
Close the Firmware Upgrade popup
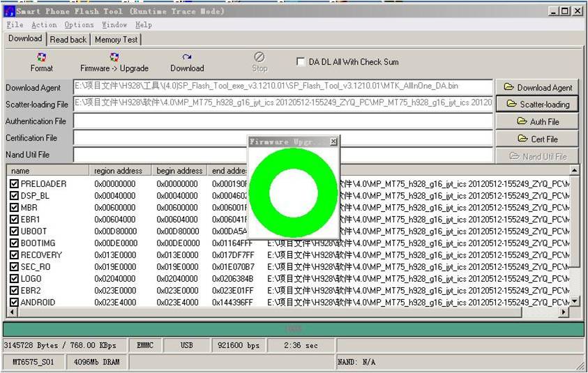333,142
